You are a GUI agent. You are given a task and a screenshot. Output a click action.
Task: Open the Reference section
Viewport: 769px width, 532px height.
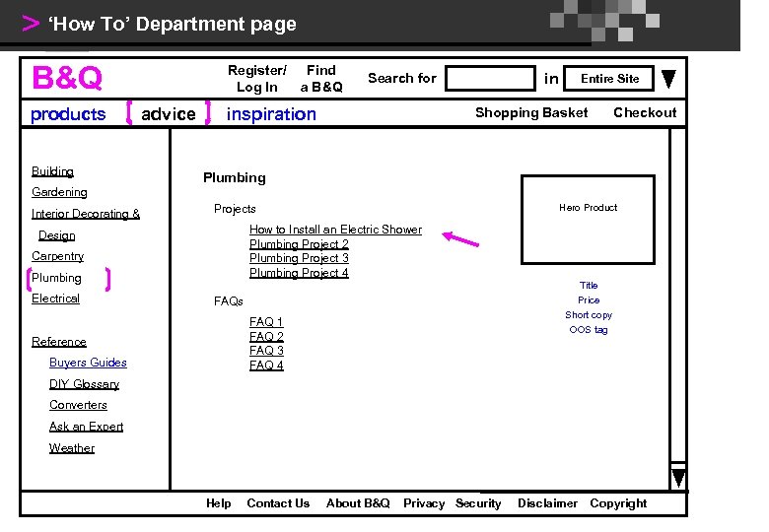pos(59,342)
